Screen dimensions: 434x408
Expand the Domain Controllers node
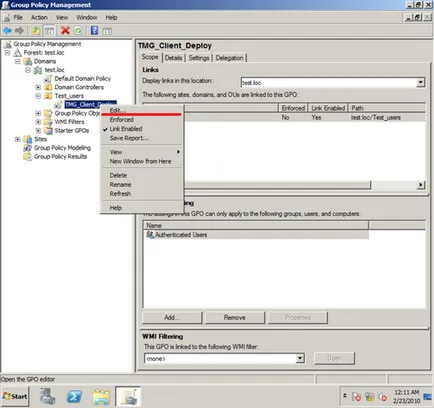point(38,87)
